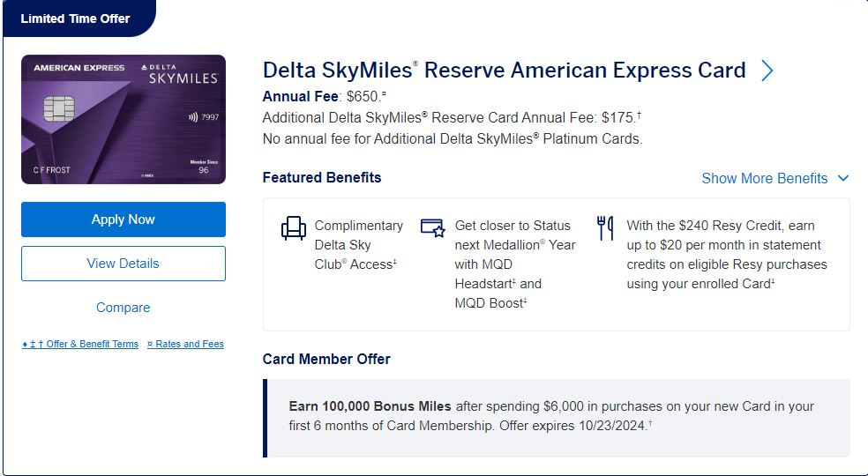Open the Rates and Fees link

tap(185, 345)
